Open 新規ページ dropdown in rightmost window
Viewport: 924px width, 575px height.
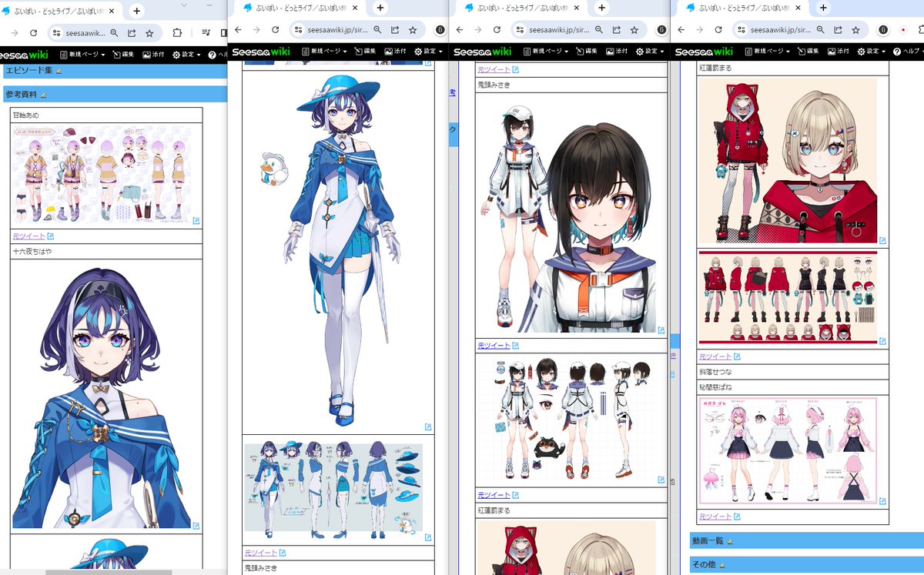768,52
